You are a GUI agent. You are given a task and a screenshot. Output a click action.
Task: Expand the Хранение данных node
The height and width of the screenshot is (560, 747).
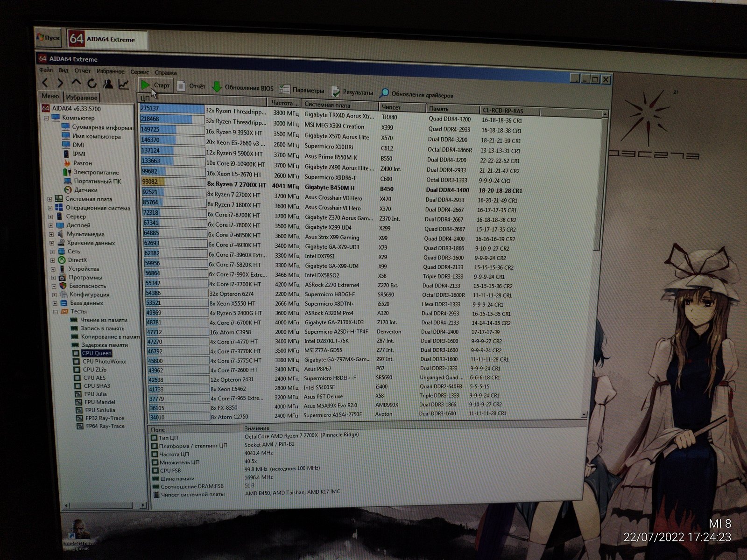(x=52, y=243)
